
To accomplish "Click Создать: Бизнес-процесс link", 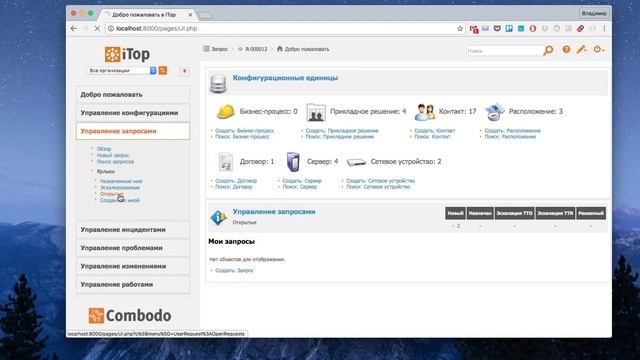I will click(x=244, y=131).
